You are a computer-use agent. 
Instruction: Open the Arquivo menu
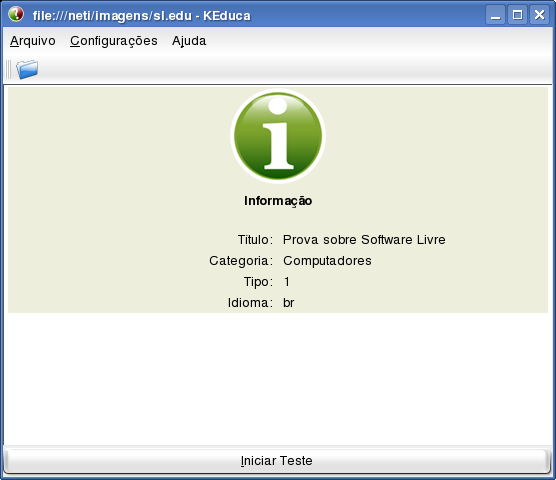(33, 41)
